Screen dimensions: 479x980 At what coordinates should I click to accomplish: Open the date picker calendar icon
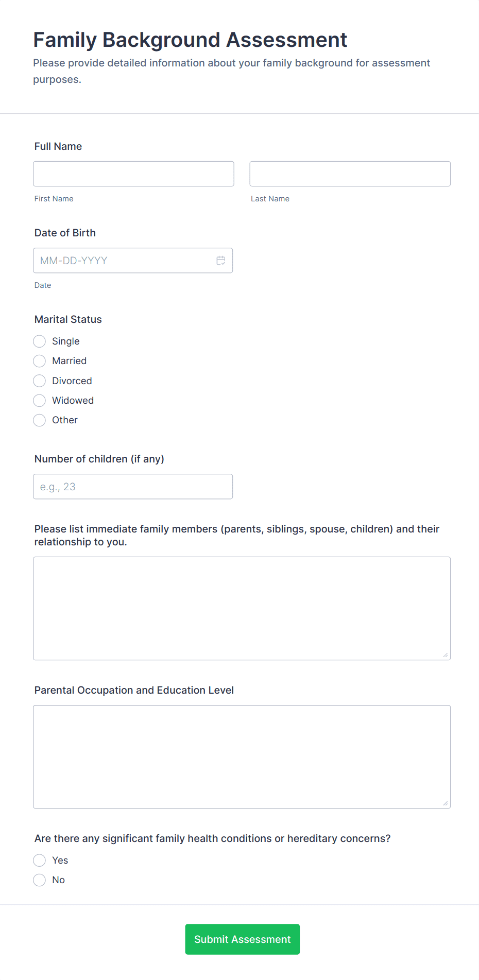point(221,261)
